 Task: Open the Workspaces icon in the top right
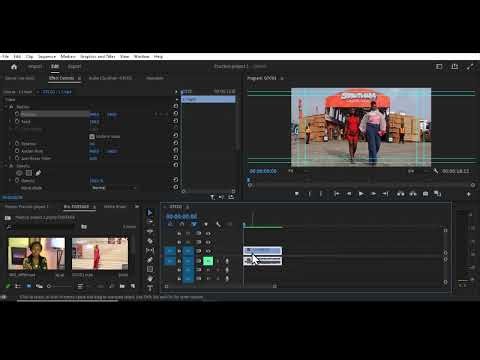coord(439,67)
